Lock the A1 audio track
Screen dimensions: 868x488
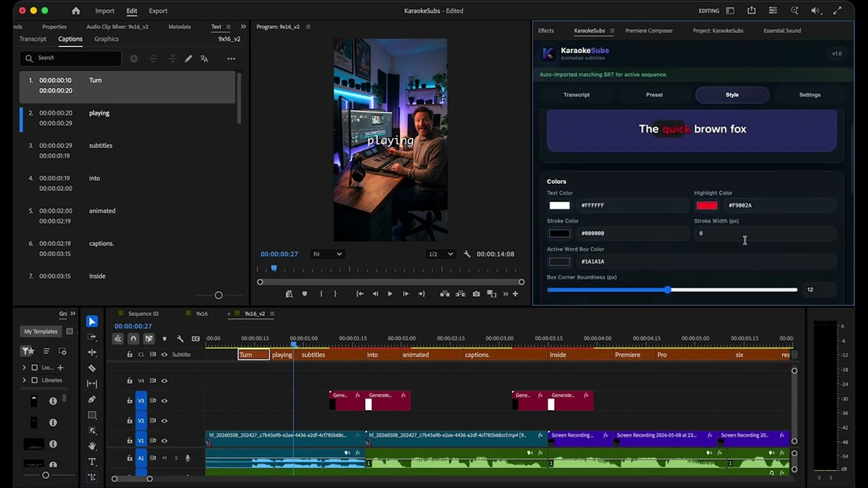click(x=130, y=458)
